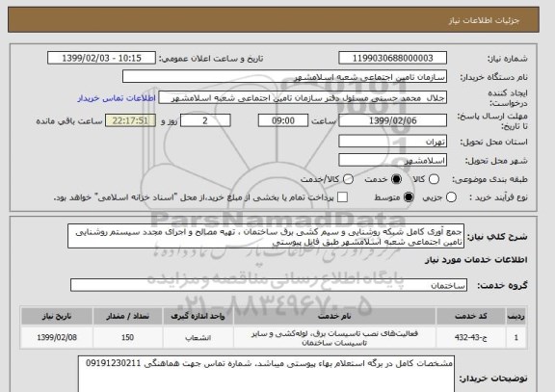Click the unit cell انشعاب

(198, 337)
